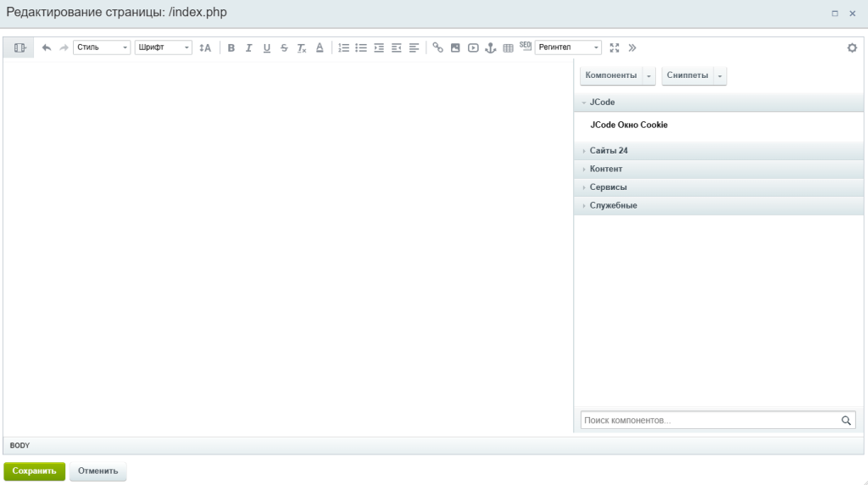Open editor settings gear
Screen dimensions: 868x485
click(852, 48)
